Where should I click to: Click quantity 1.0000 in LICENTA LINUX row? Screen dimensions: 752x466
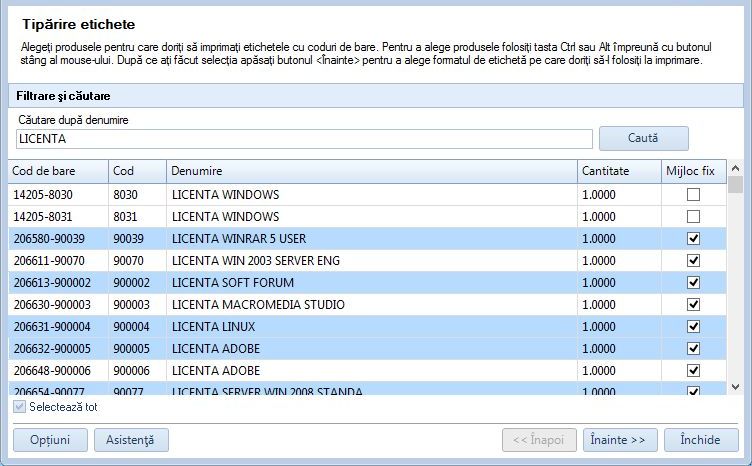pos(619,326)
